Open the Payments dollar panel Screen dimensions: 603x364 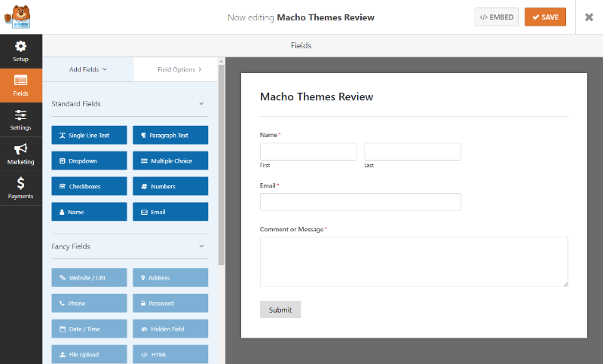click(21, 188)
